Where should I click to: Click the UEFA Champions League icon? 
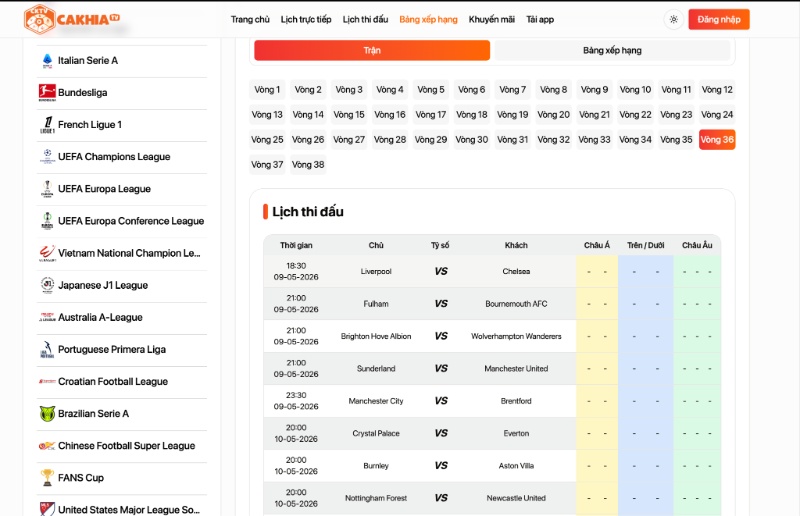tap(47, 156)
